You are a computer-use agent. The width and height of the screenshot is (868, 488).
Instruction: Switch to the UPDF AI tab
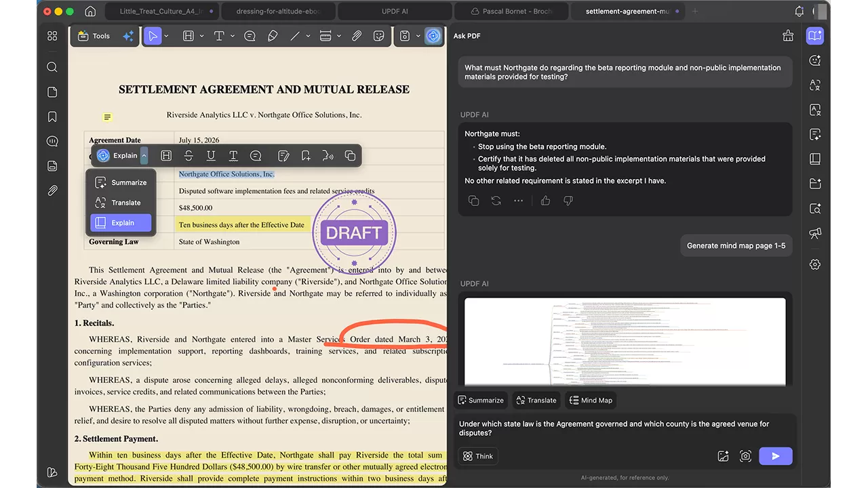click(395, 12)
